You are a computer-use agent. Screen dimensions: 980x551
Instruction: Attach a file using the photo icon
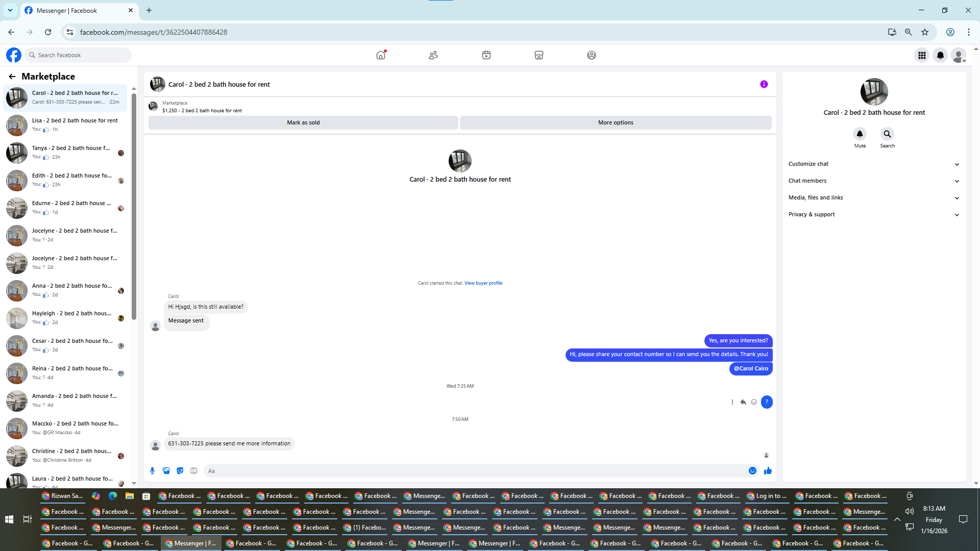coord(166,471)
